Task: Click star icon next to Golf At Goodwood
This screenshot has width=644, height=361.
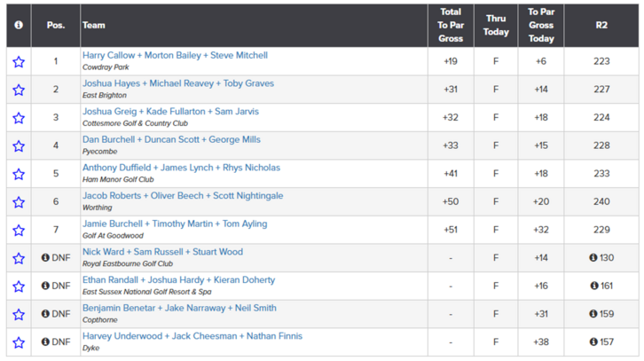Action: tap(19, 231)
